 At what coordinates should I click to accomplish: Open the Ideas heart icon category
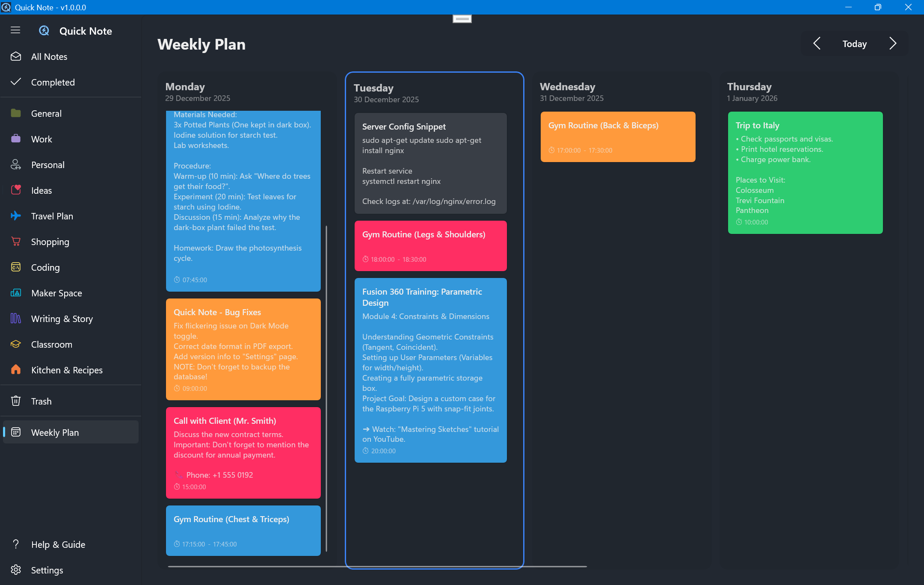coord(16,190)
